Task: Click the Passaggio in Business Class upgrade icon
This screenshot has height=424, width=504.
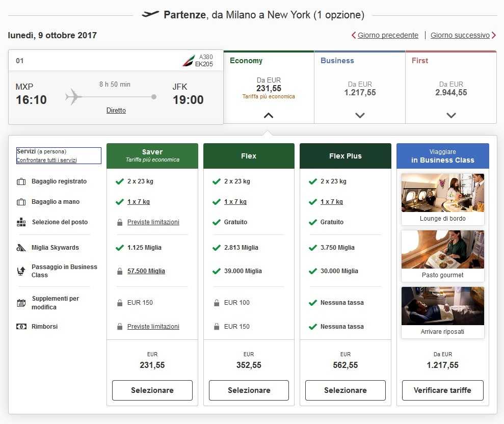Action: (21, 271)
